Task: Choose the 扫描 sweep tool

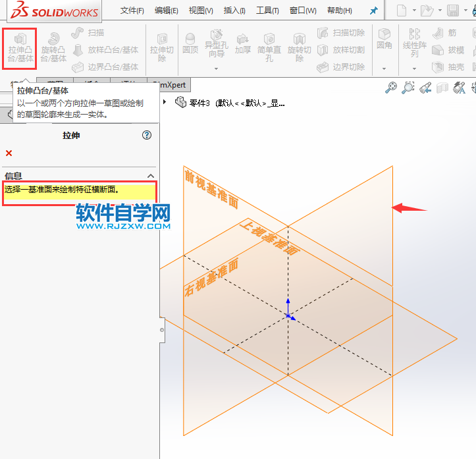Action: click(x=88, y=33)
